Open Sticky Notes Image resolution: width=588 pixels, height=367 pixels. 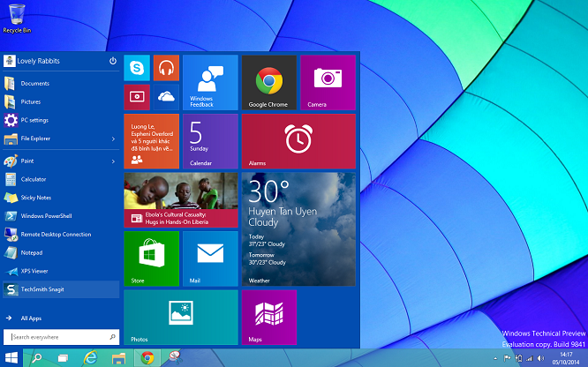click(61, 198)
